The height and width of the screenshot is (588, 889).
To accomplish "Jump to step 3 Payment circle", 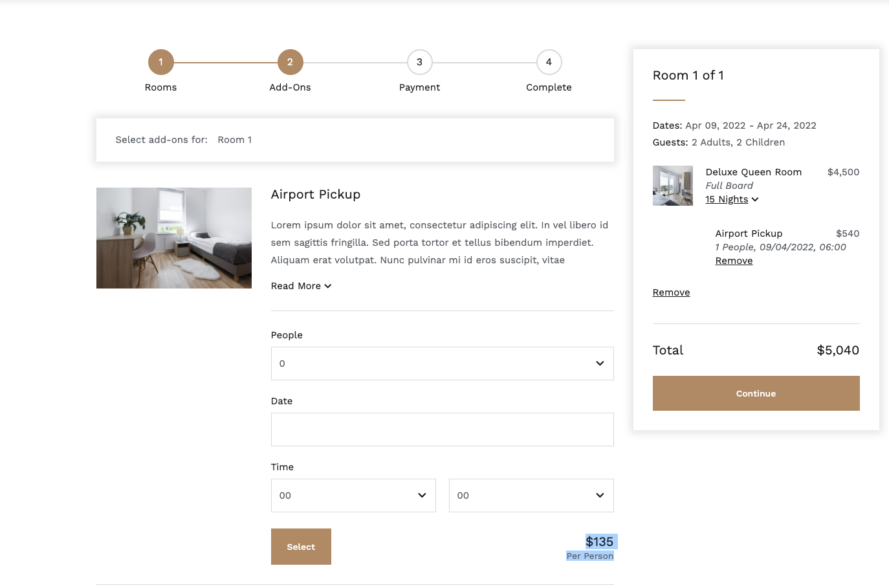I will (x=419, y=62).
